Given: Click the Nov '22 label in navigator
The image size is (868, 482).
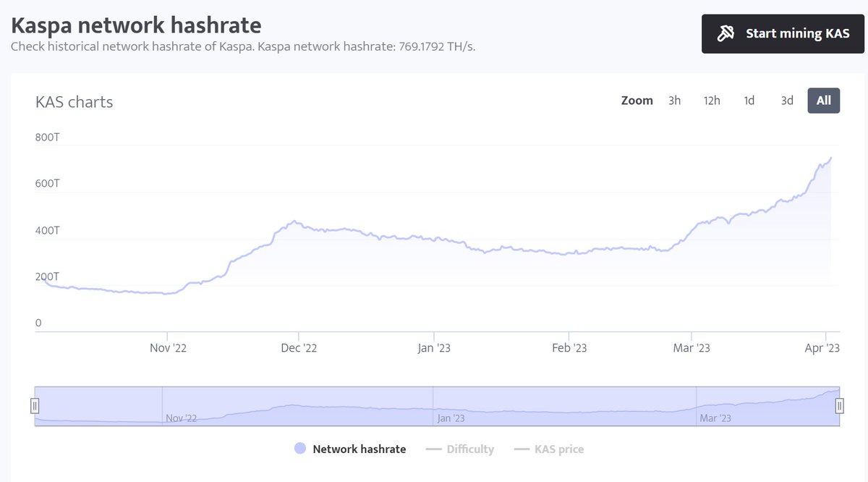Looking at the screenshot, I should [x=182, y=418].
